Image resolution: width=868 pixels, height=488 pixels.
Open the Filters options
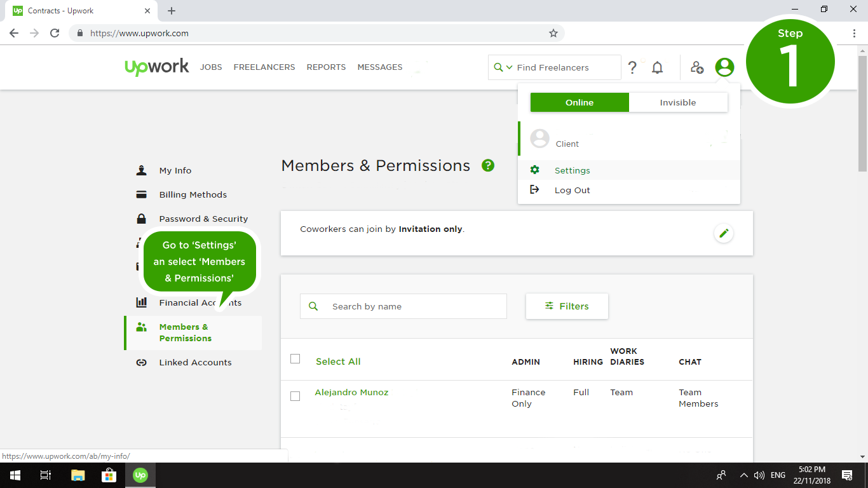(x=567, y=306)
